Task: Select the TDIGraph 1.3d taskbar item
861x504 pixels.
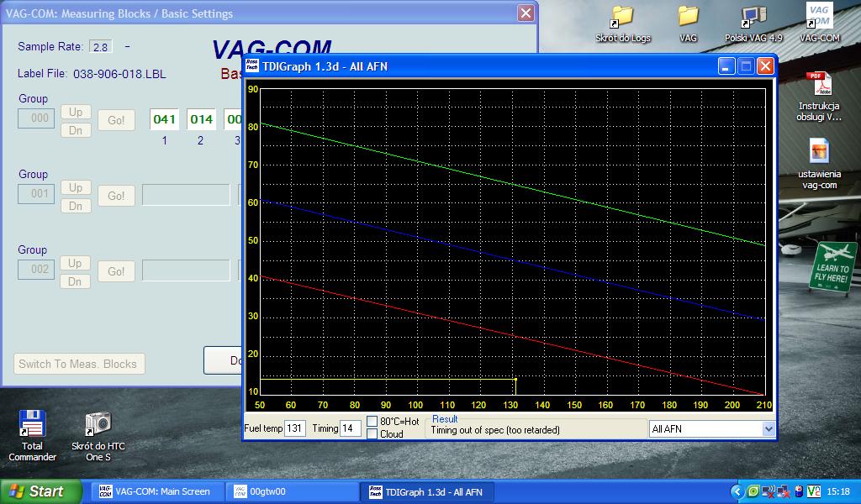Action: (x=428, y=491)
